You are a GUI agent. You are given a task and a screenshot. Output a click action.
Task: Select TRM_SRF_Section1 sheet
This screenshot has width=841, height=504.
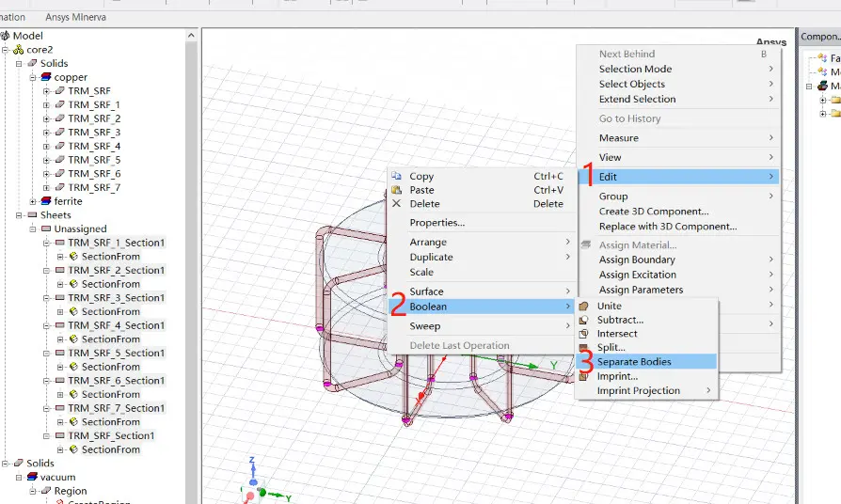(x=111, y=436)
